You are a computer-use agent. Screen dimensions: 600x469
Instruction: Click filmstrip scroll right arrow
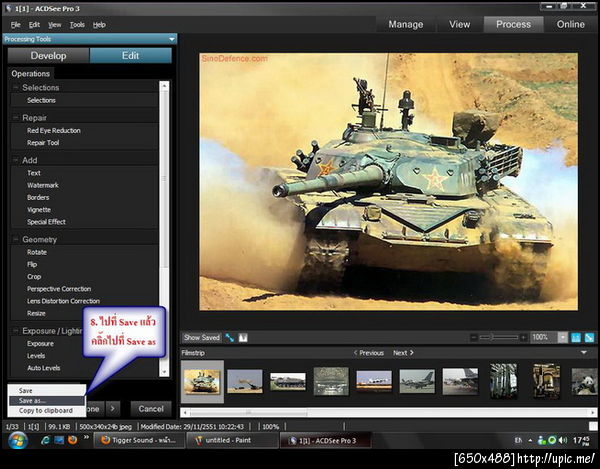tap(593, 413)
